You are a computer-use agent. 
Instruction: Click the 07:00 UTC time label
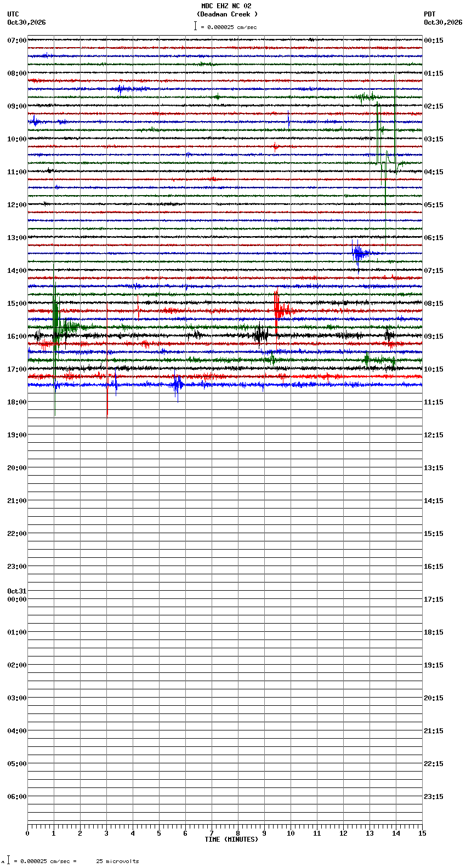click(x=17, y=40)
